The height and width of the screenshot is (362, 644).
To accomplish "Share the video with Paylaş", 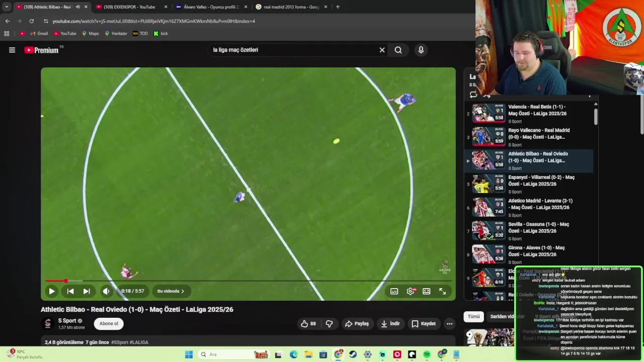I will pos(357,324).
